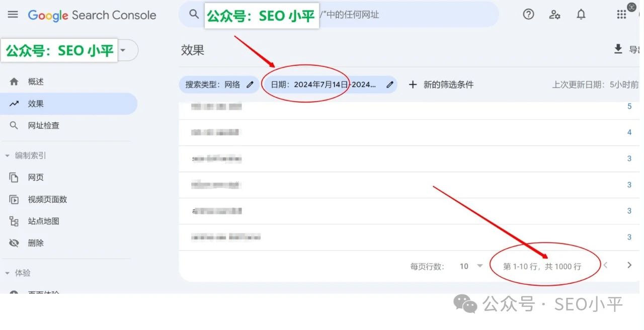Open users and settings icon

click(x=554, y=15)
